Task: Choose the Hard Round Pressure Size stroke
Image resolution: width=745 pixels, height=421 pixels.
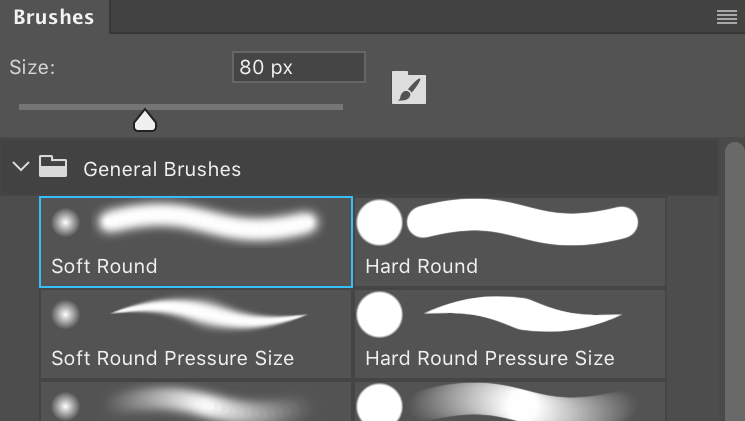Action: (x=523, y=314)
